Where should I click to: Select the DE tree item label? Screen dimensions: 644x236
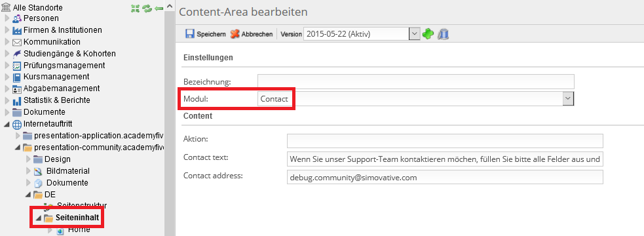[x=50, y=195]
